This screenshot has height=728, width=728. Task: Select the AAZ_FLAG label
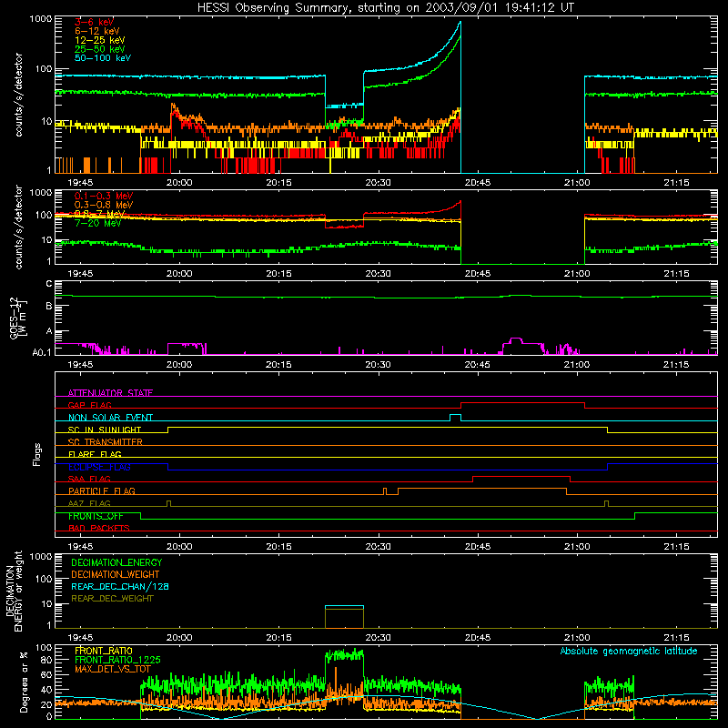click(x=89, y=504)
